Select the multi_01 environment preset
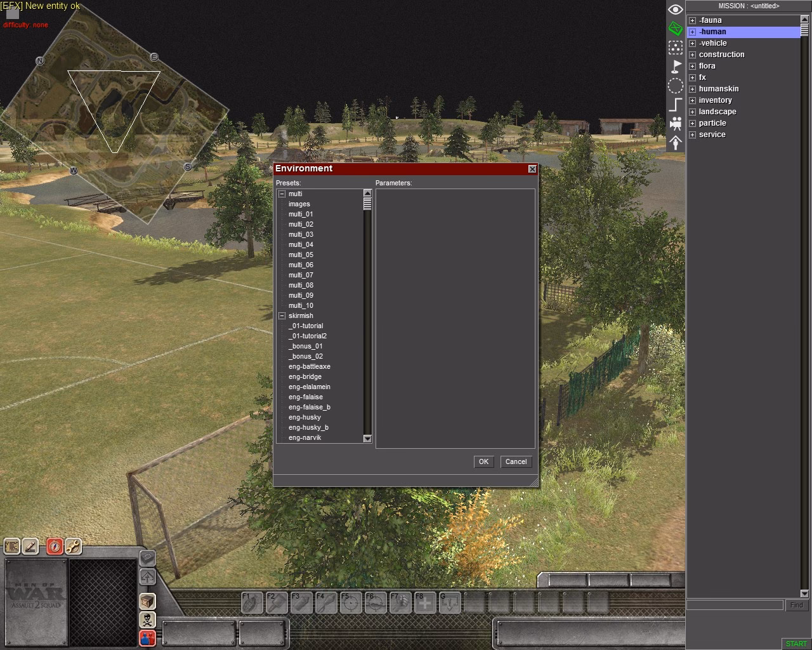812x650 pixels. pos(301,214)
